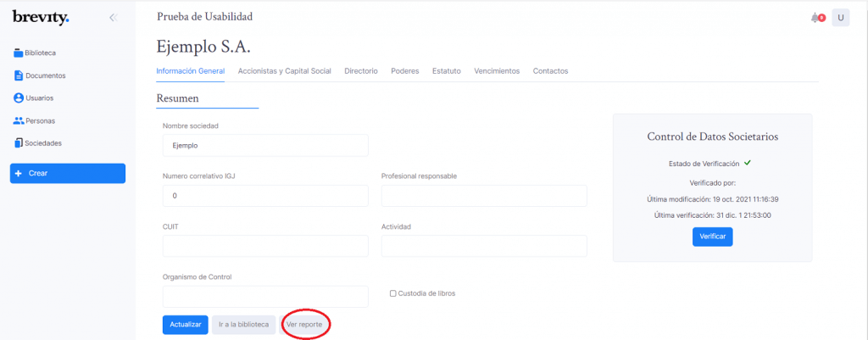This screenshot has width=868, height=340.
Task: Focus the Actividad input field
Action: [484, 246]
